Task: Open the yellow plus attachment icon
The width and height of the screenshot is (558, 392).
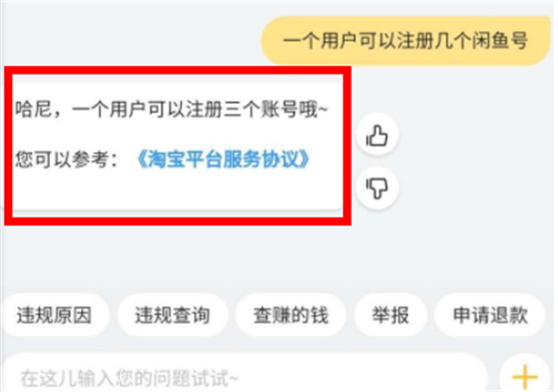Action: point(525,376)
